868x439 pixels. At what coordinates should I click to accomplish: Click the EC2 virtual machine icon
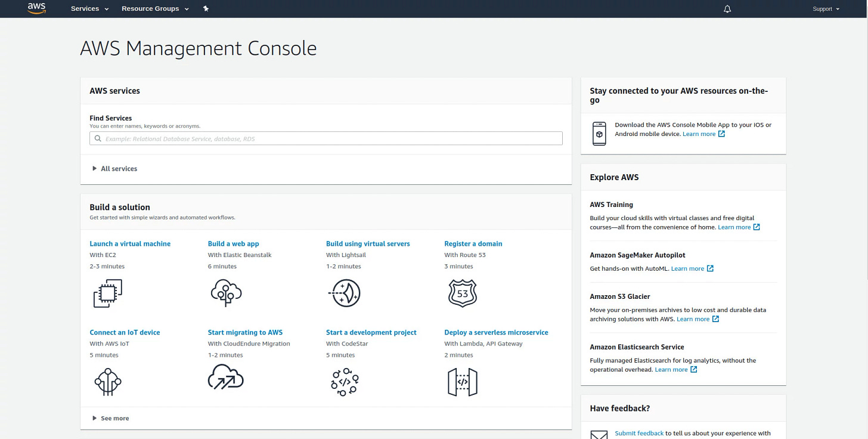[107, 293]
